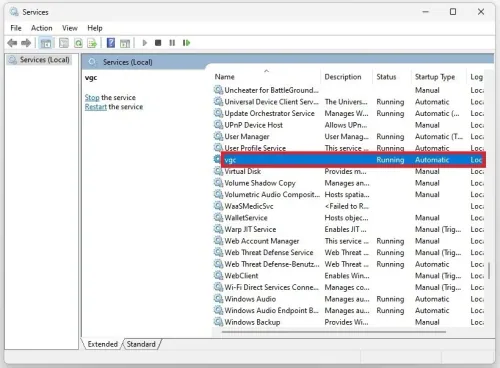Select the Web Threat Defense Service row
This screenshot has height=368, width=500.
(x=349, y=252)
